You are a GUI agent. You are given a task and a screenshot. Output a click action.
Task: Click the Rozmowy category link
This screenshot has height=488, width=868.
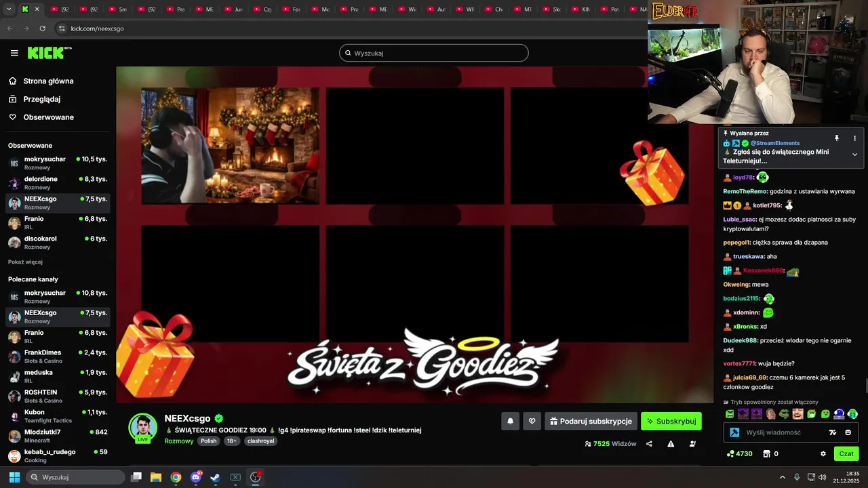[x=179, y=441]
